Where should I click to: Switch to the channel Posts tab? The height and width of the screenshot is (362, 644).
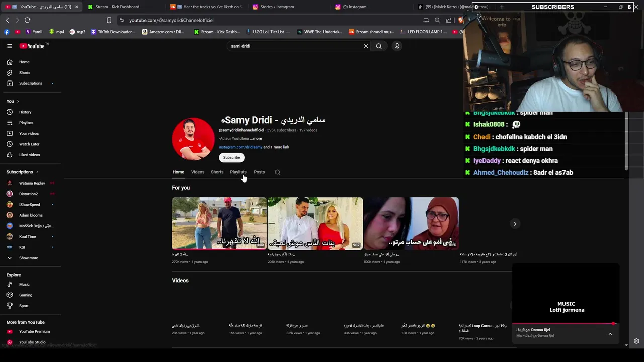[259, 172]
